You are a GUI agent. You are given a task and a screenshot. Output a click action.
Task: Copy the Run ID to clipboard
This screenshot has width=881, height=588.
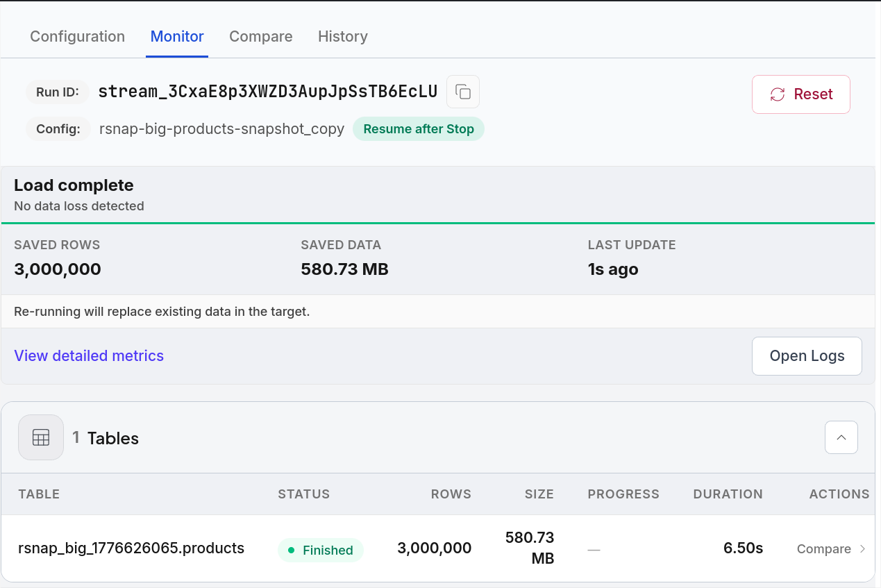463,92
